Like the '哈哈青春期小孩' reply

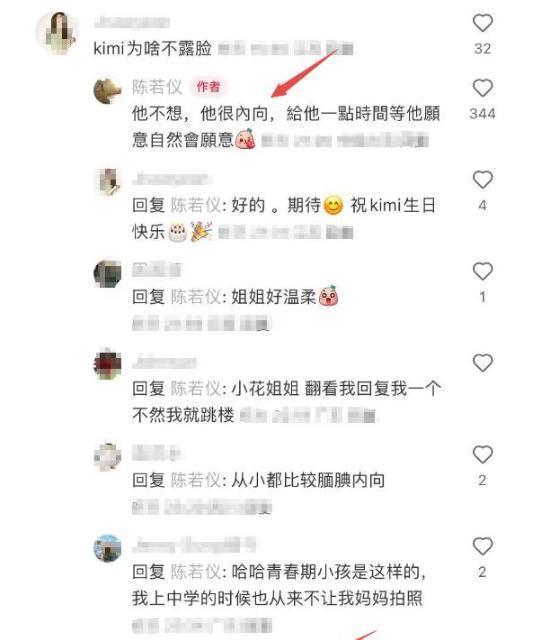click(482, 546)
